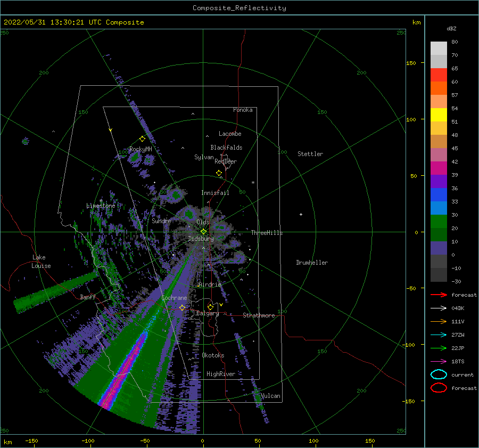
Task: Click the Vulcan label
Action: pos(271,396)
